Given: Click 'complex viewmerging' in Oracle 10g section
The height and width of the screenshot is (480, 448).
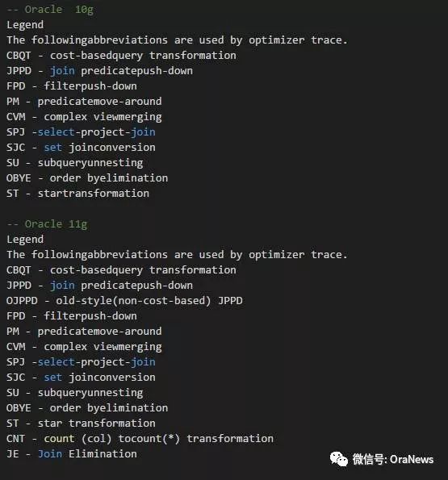Looking at the screenshot, I should tap(103, 117).
